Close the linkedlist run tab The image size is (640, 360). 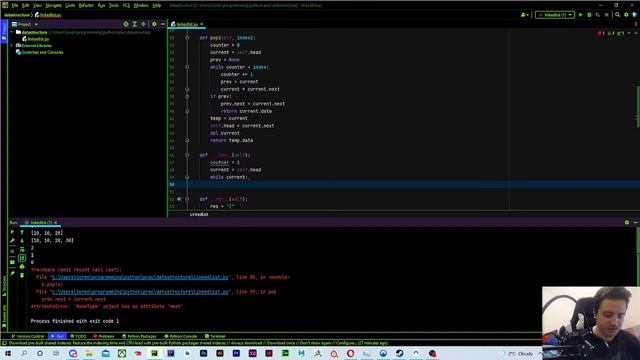[x=56, y=222]
